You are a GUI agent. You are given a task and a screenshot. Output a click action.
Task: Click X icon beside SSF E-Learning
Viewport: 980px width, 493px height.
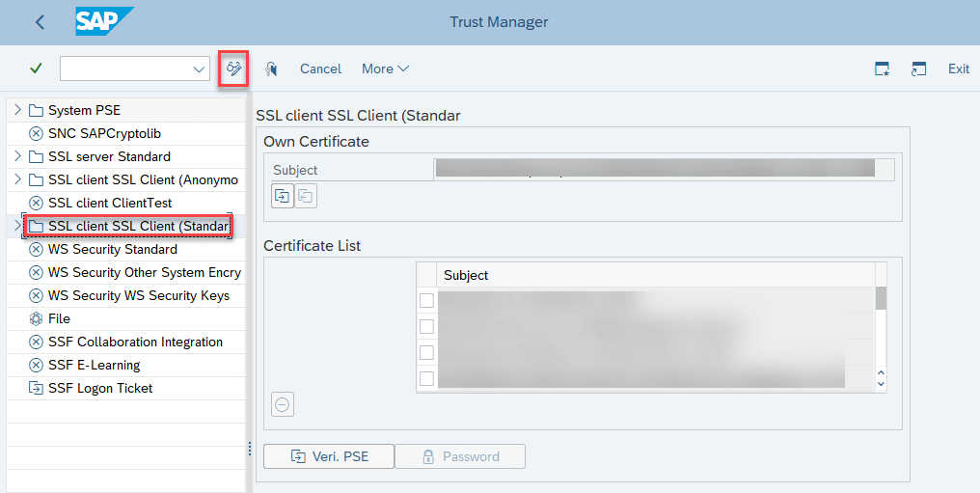[x=37, y=365]
